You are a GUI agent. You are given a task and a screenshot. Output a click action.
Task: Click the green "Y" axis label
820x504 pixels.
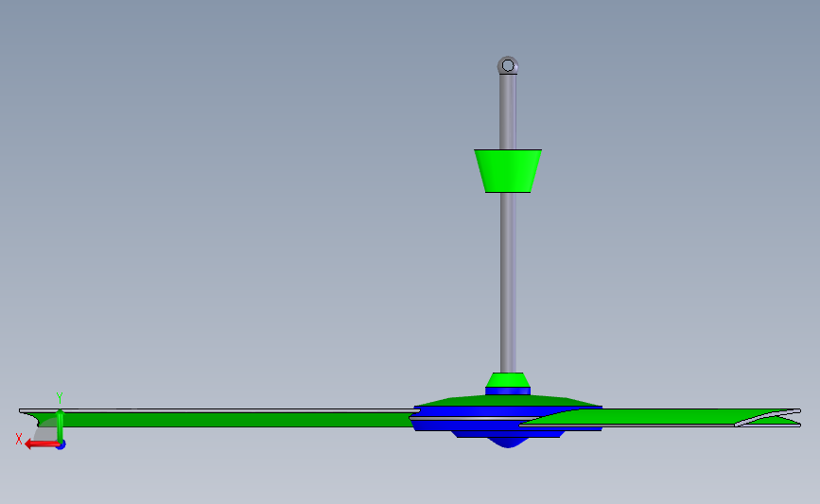tap(60, 398)
